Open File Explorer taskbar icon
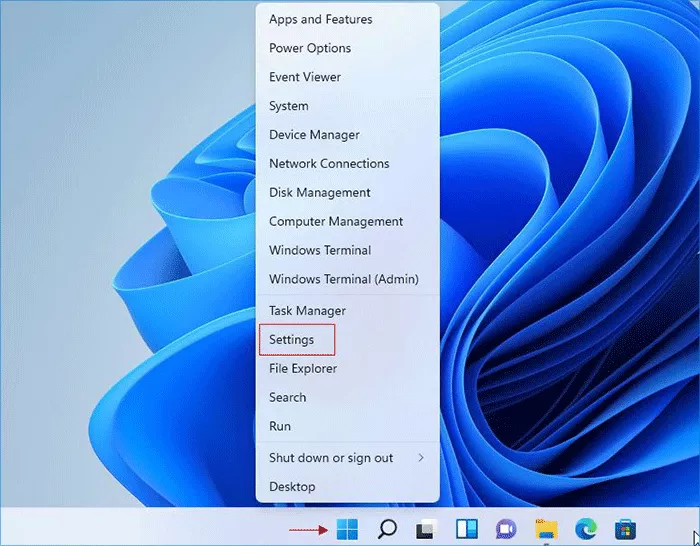This screenshot has width=700, height=546. pyautogui.click(x=545, y=529)
